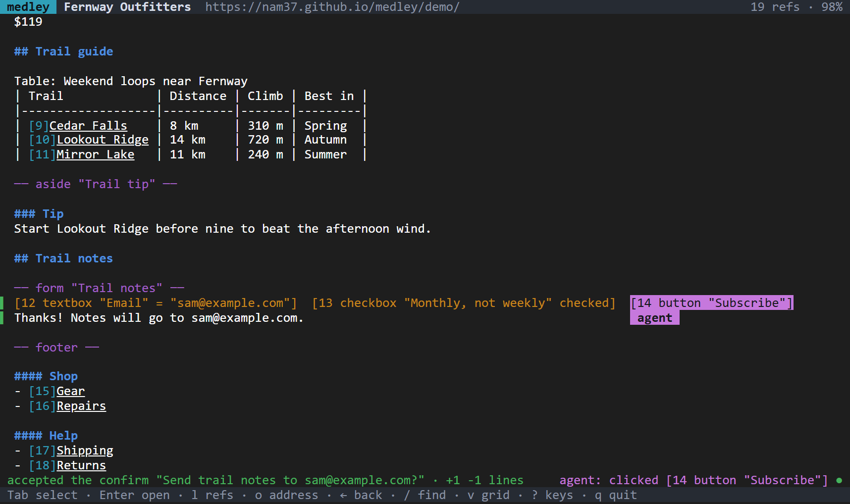
Task: Click the Fernway Outfitters page title
Action: point(127,7)
